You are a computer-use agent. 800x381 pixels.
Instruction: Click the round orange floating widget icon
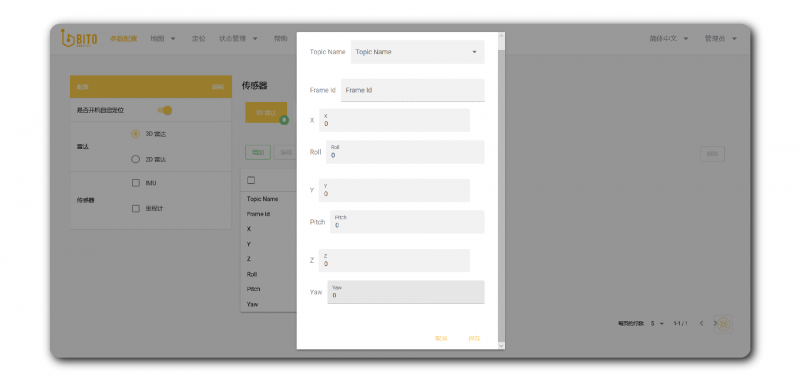pyautogui.click(x=723, y=324)
